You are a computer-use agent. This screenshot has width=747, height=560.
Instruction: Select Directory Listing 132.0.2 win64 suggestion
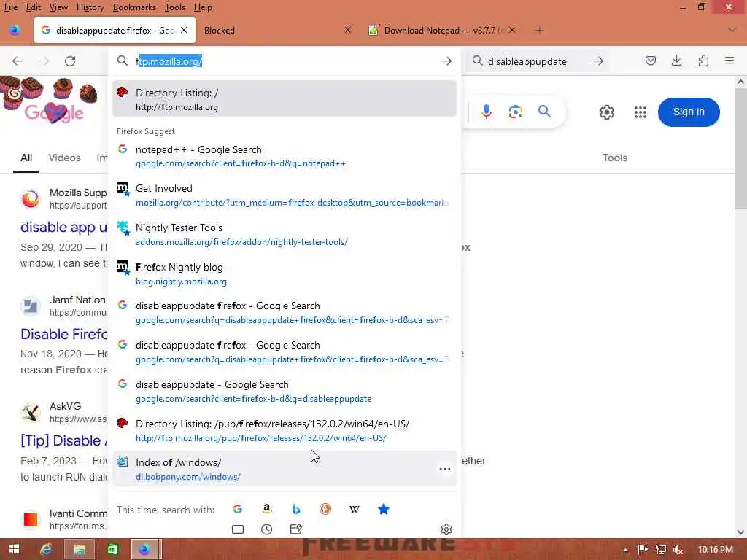click(285, 430)
